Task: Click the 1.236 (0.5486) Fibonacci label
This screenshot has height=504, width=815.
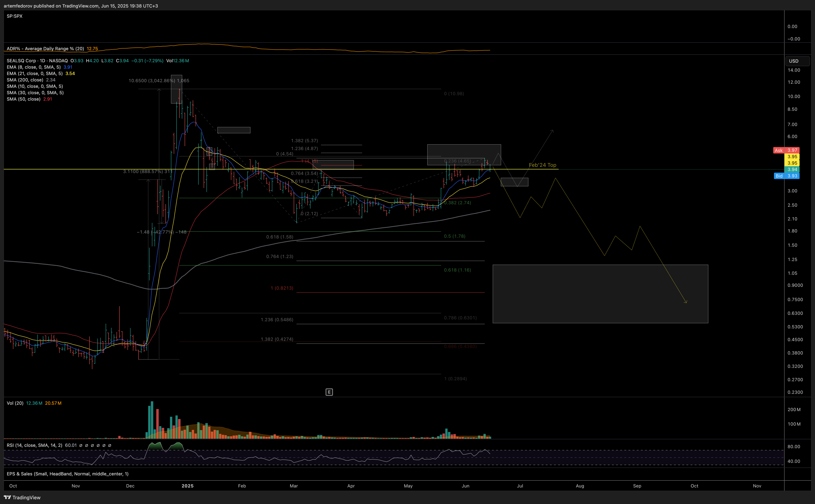Action: click(x=277, y=320)
